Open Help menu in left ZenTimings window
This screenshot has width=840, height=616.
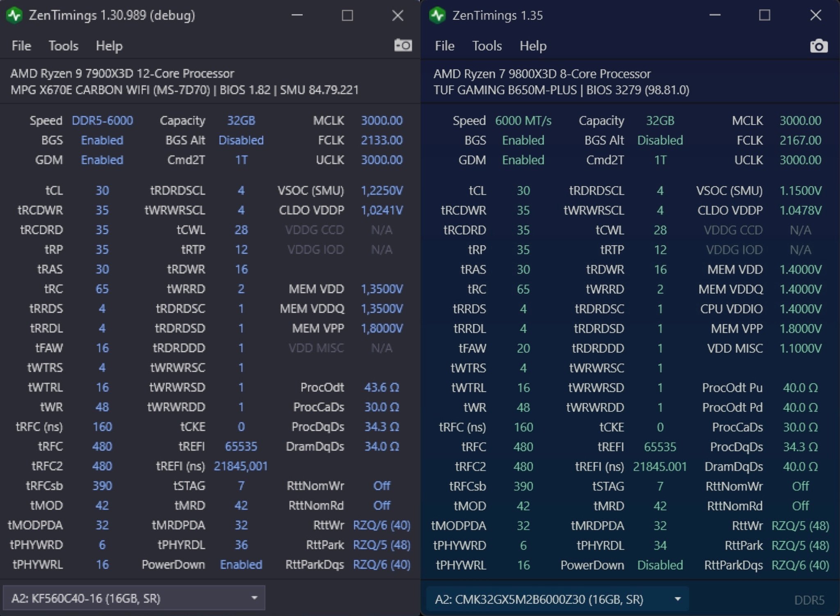[109, 46]
